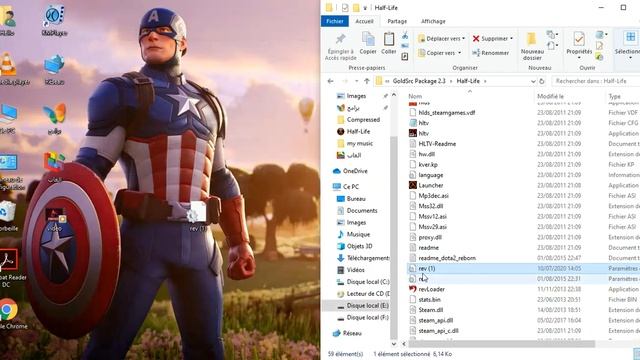
Task: Click the Propriétés checkmark icon in ribbon
Action: (x=578, y=39)
